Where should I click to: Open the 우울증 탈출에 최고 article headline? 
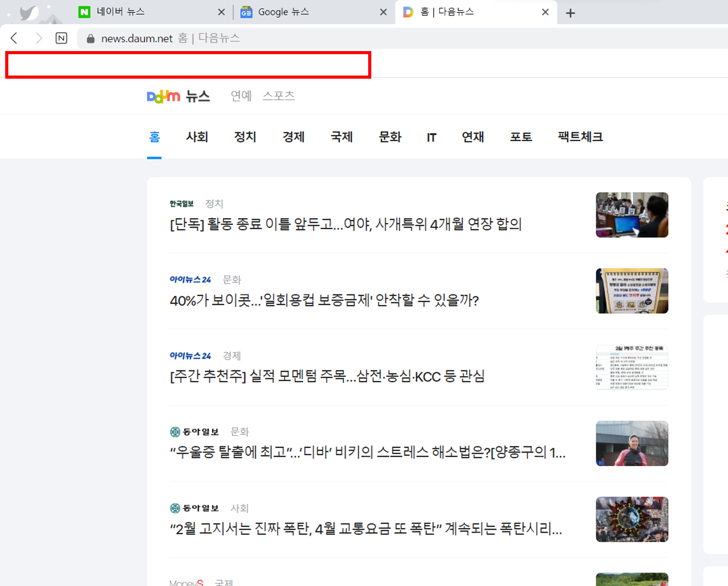coord(368,452)
